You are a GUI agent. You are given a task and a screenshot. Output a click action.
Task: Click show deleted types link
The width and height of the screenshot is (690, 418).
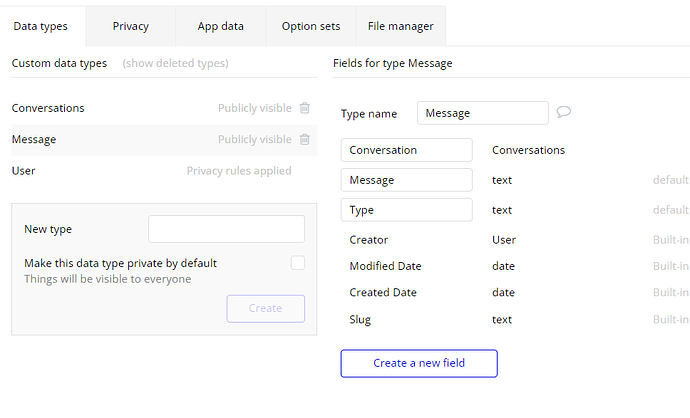175,63
